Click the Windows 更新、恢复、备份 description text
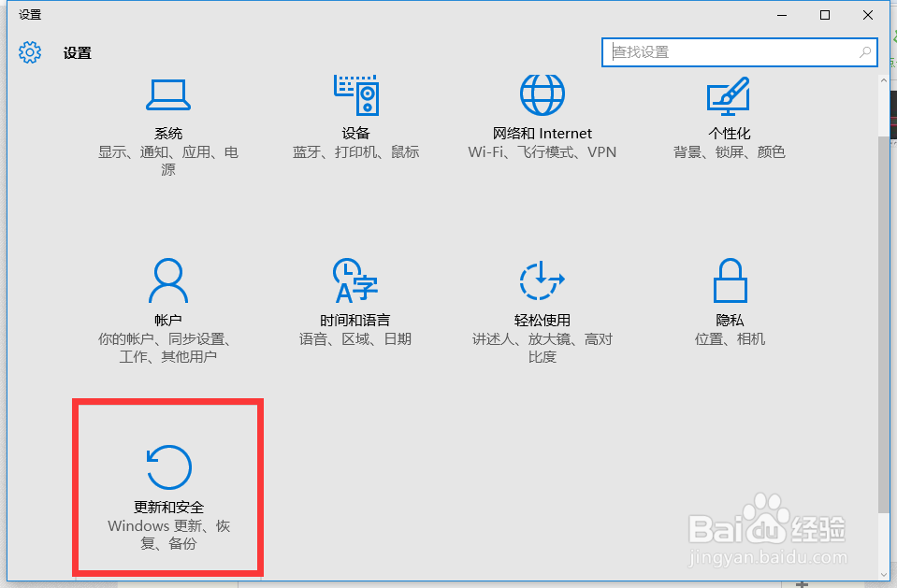The width and height of the screenshot is (897, 588). (x=168, y=535)
